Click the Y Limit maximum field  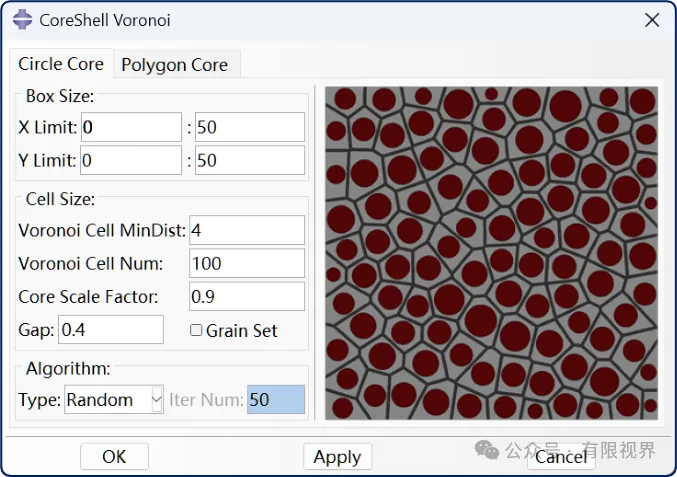[250, 160]
